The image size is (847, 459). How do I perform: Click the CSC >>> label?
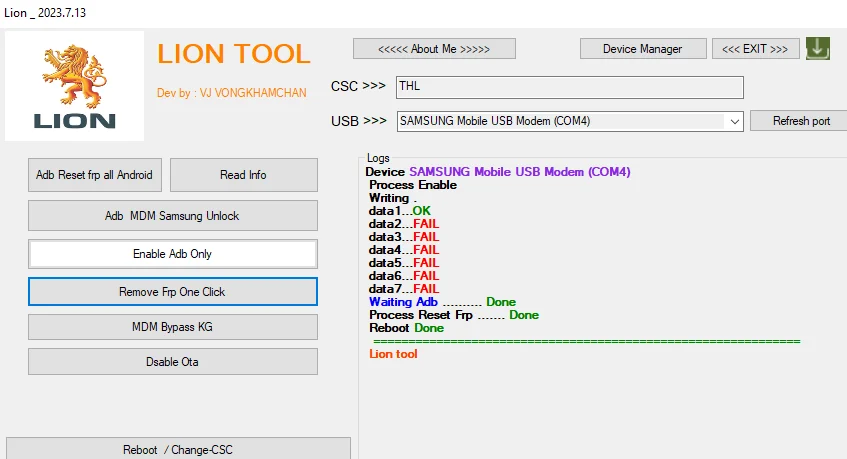click(x=358, y=86)
